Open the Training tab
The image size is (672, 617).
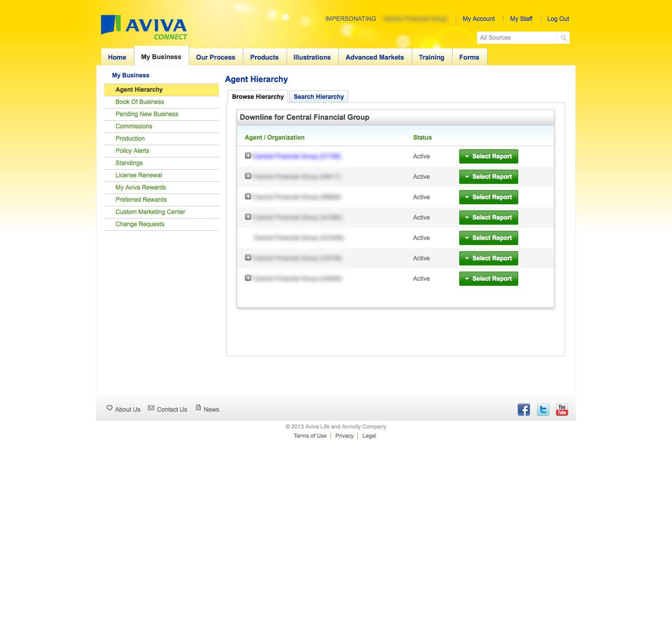click(x=432, y=57)
